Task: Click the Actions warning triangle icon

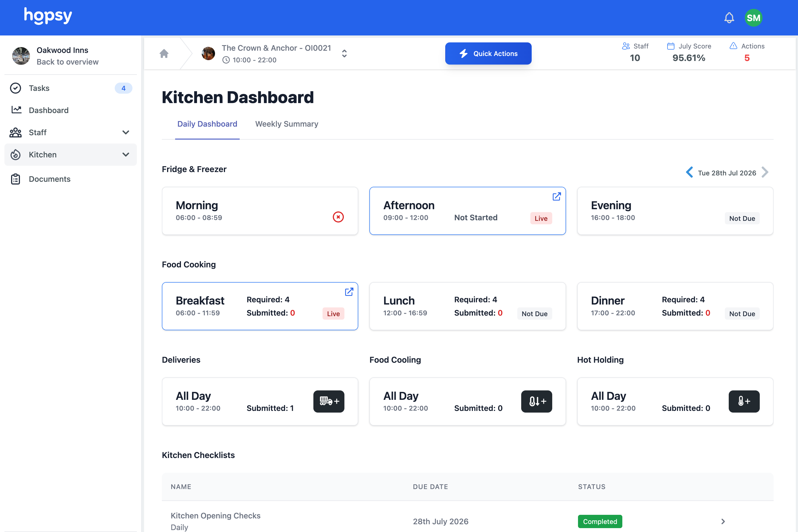Action: pos(733,46)
